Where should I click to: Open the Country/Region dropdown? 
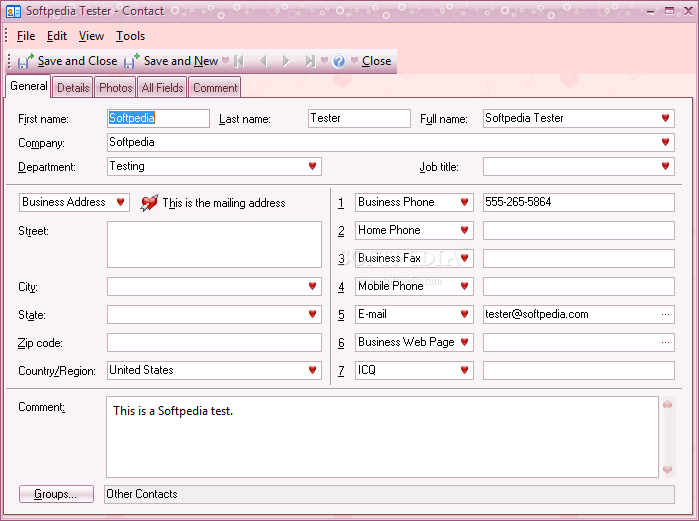[312, 370]
